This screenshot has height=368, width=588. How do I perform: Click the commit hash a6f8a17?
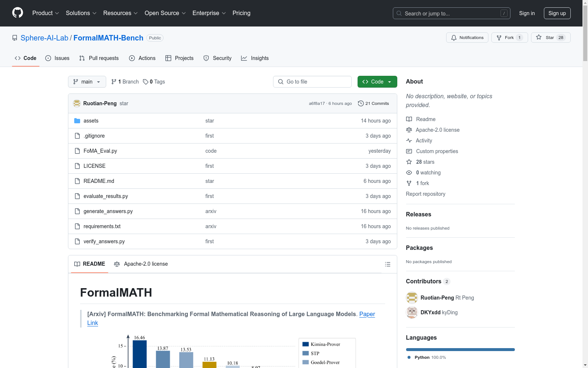[317, 103]
